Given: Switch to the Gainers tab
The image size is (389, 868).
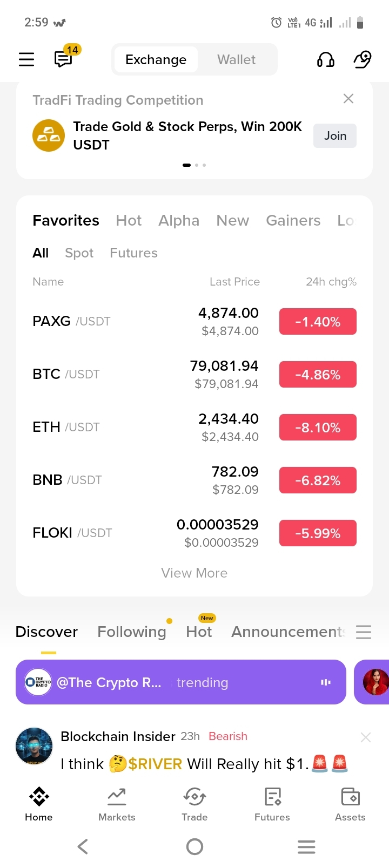Looking at the screenshot, I should [293, 220].
